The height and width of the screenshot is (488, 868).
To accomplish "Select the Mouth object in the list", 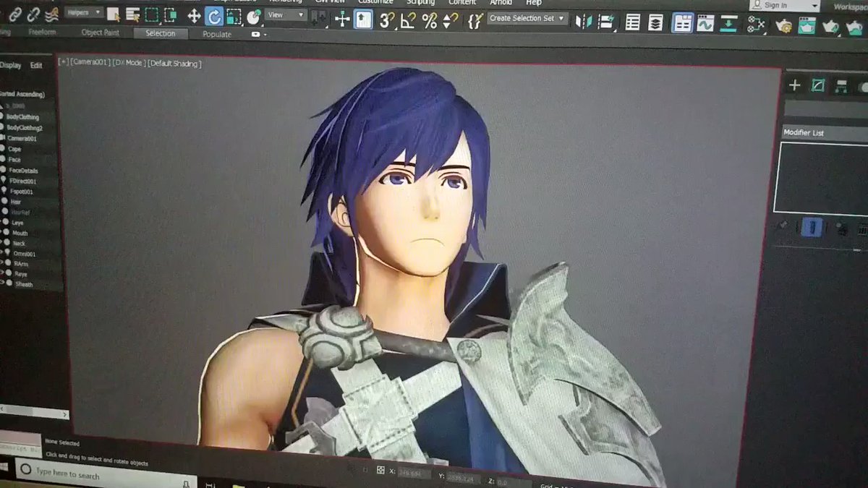I will click(x=20, y=234).
